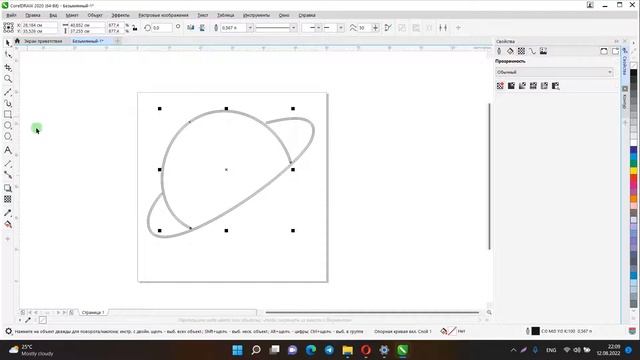Open the Объект menu
Viewport: 640px width, 360px height.
click(95, 15)
